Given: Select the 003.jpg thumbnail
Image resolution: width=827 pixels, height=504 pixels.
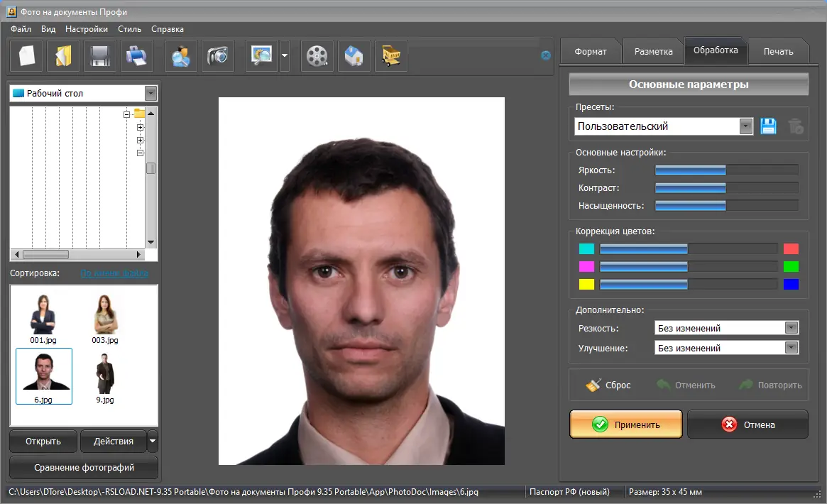Looking at the screenshot, I should click(105, 319).
